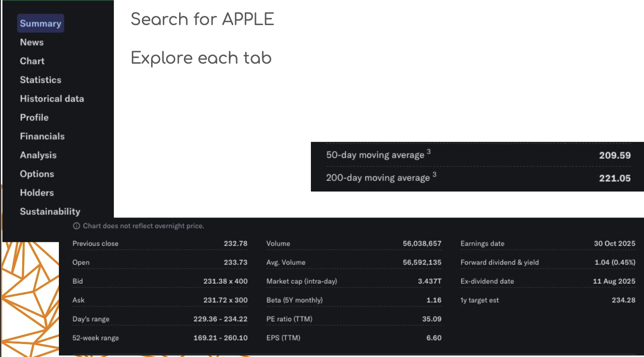Switch to the Chart tab
The image size is (644, 357).
pos(32,61)
